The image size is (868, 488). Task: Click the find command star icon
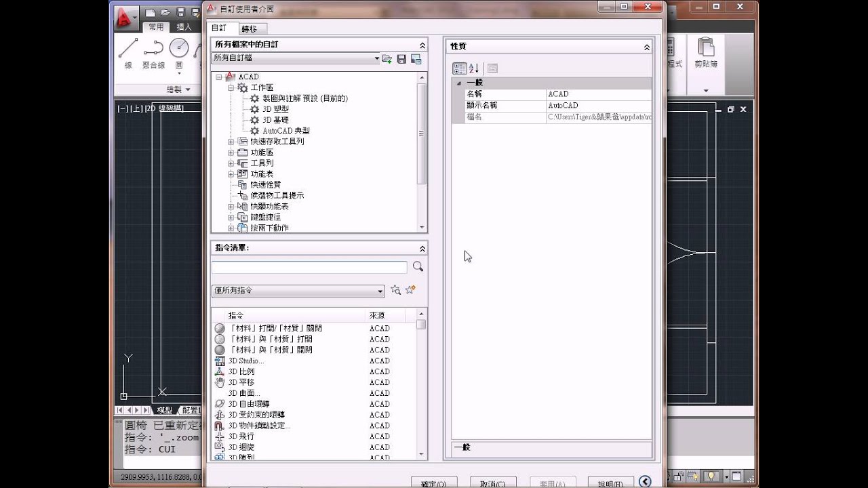pyautogui.click(x=395, y=290)
